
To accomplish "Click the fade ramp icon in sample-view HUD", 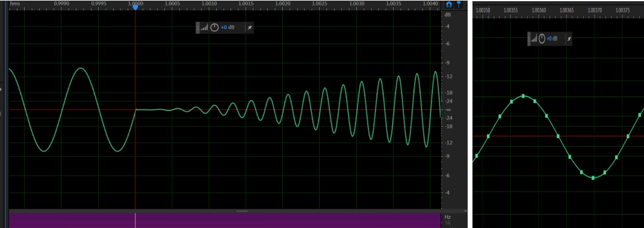I will pyautogui.click(x=534, y=39).
